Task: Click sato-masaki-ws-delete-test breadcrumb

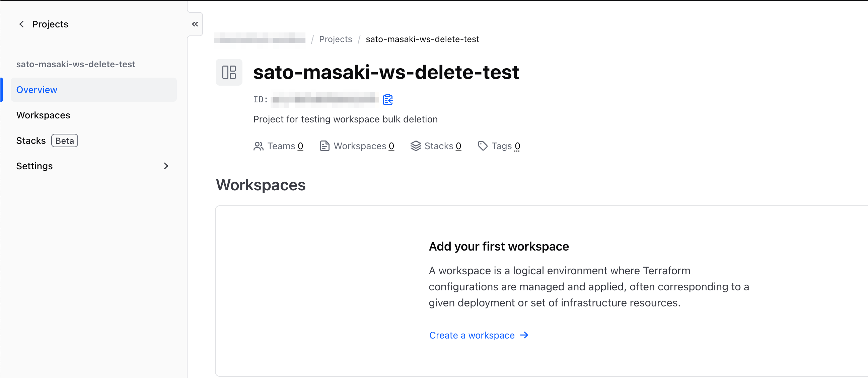Action: tap(422, 39)
